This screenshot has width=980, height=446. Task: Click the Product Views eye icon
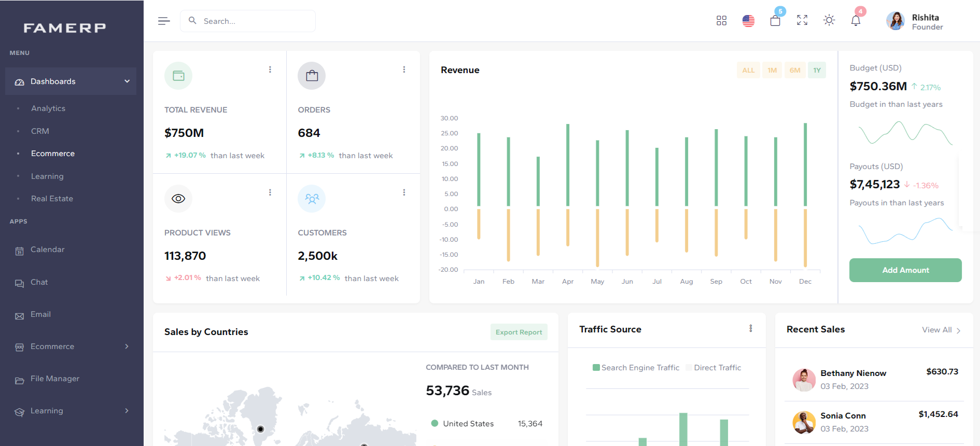[178, 199]
